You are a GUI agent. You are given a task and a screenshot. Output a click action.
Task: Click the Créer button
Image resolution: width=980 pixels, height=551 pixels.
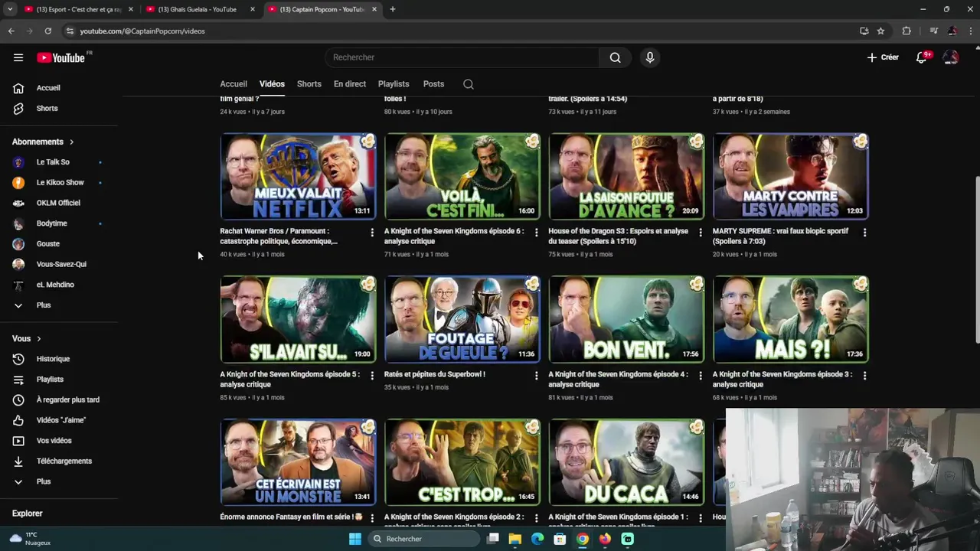pos(883,57)
